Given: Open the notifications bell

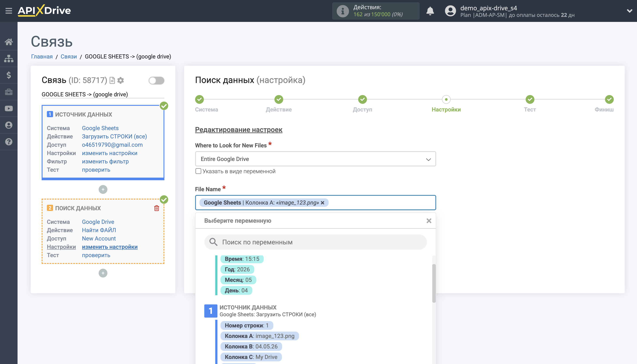Looking at the screenshot, I should [430, 11].
